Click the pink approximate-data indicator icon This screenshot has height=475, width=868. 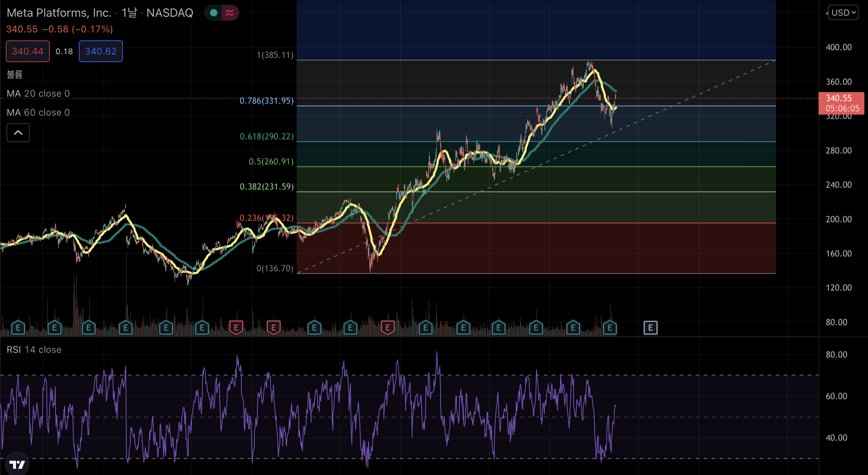pos(230,13)
